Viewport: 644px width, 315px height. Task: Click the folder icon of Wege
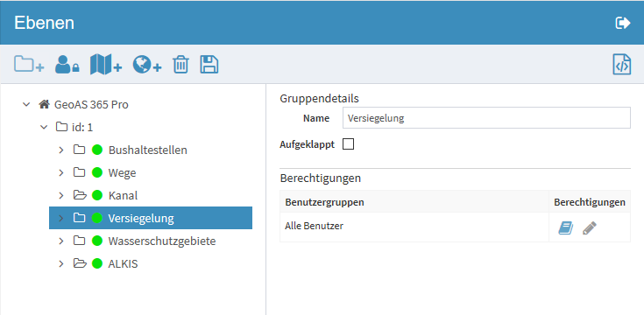79,172
